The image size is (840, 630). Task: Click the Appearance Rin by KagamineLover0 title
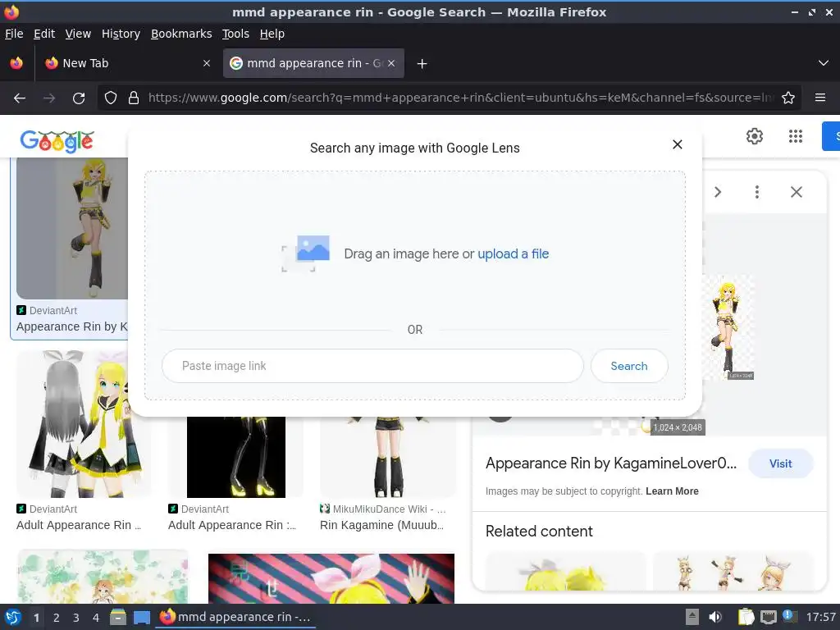(x=610, y=463)
